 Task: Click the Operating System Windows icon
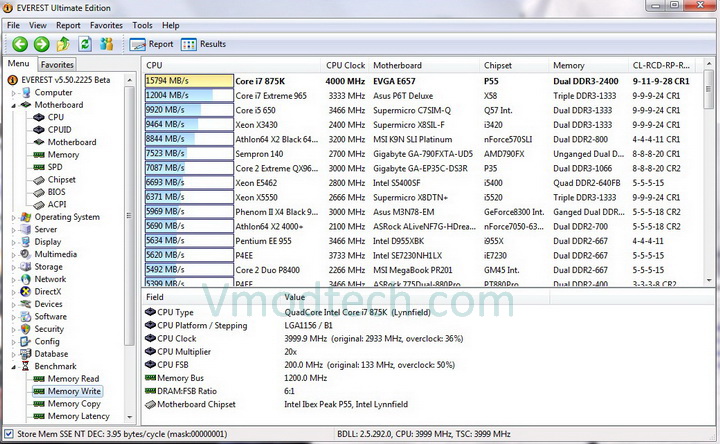pos(26,217)
